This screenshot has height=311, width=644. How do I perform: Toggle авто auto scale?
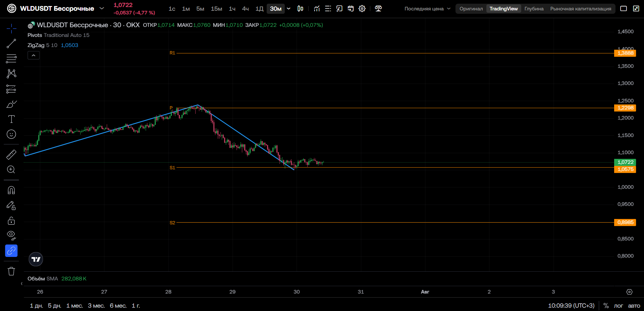coord(634,306)
